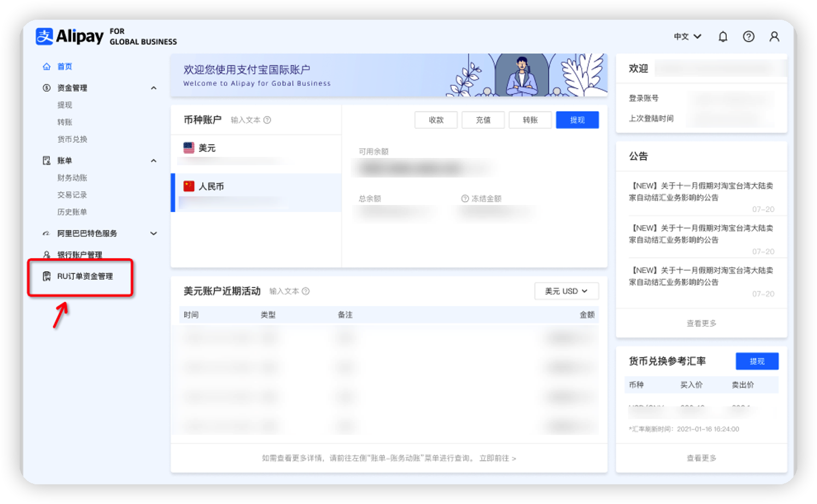Click the 货币兑换参考汇率 heading
The image size is (817, 504).
click(x=667, y=361)
